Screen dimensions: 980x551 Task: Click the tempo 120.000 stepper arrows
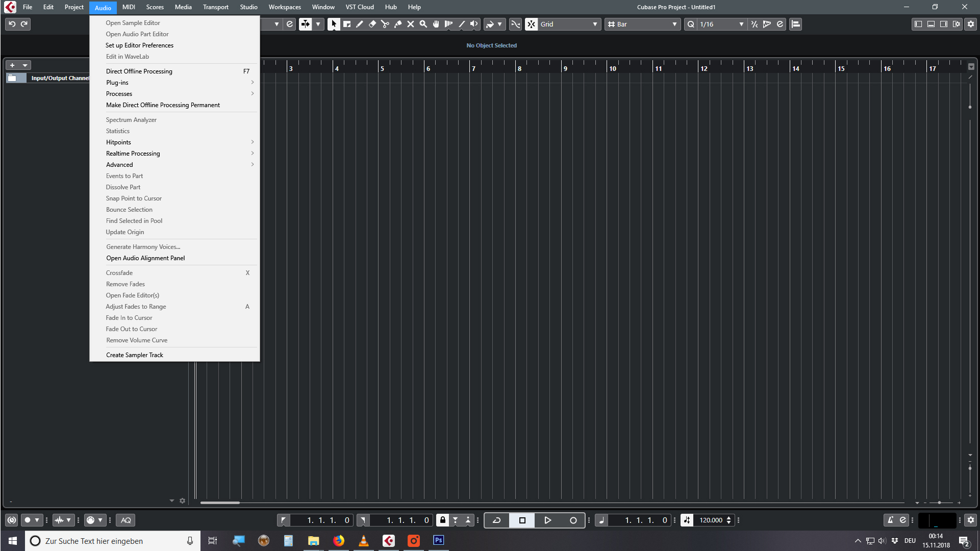tap(728, 520)
